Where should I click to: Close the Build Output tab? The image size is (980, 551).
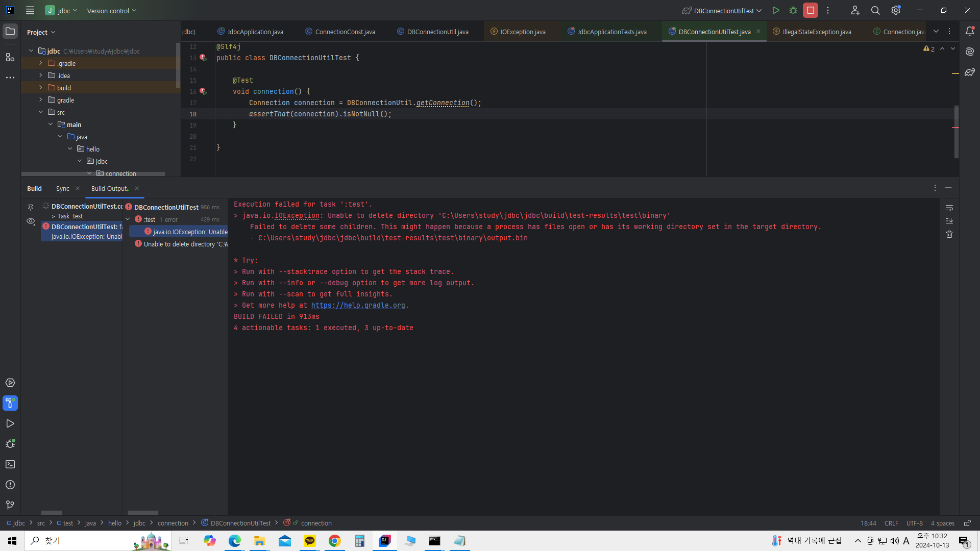[x=137, y=189]
